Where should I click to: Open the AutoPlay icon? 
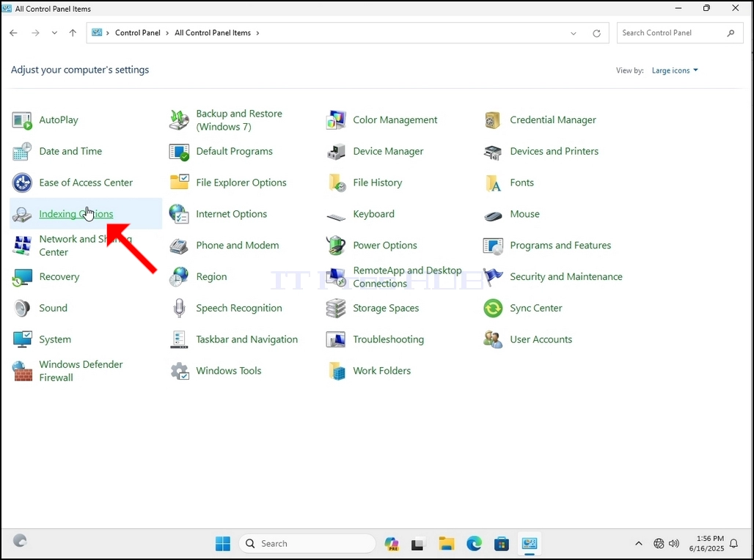22,120
